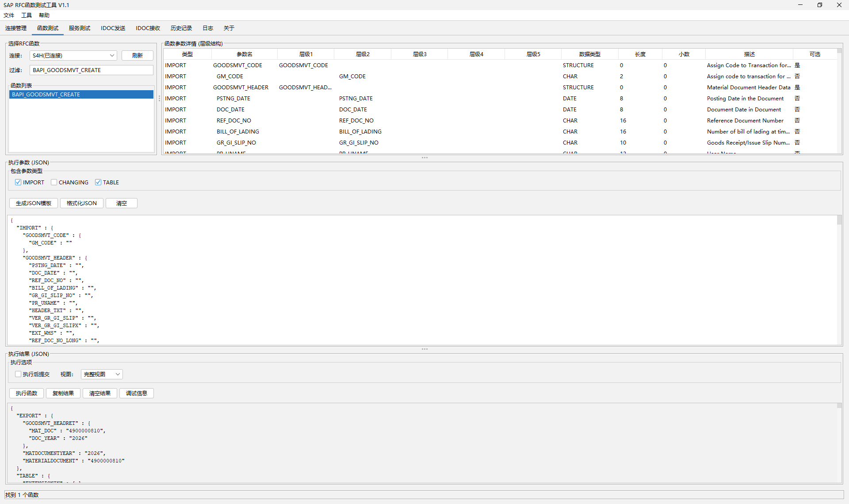Open the 历史记录 history tab
Image resolution: width=849 pixels, height=504 pixels.
pos(181,28)
